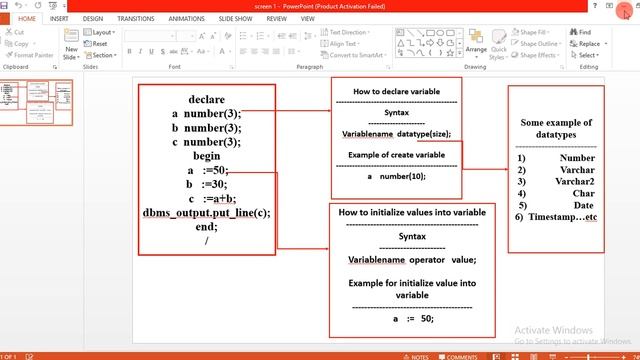
Task: Click the Cut button
Action: click(15, 32)
